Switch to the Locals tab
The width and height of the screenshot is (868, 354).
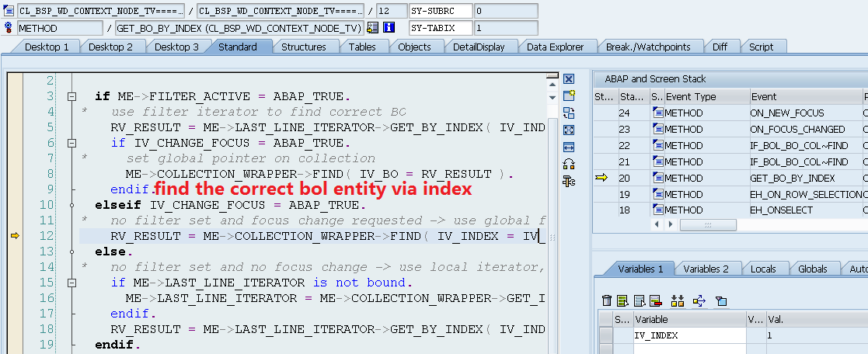tap(763, 269)
